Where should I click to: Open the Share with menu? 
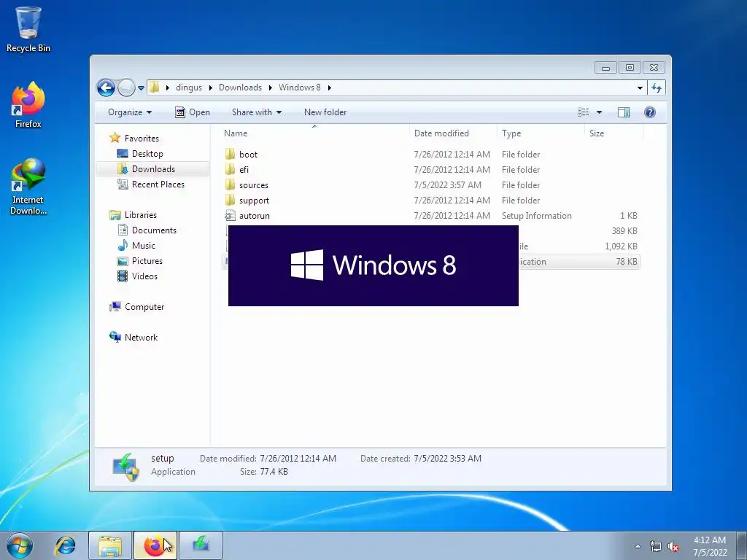click(256, 112)
